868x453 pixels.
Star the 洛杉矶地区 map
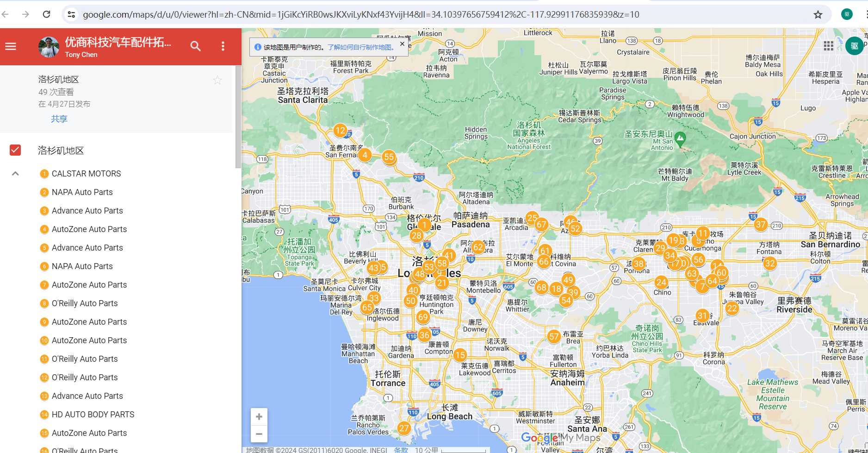click(217, 80)
